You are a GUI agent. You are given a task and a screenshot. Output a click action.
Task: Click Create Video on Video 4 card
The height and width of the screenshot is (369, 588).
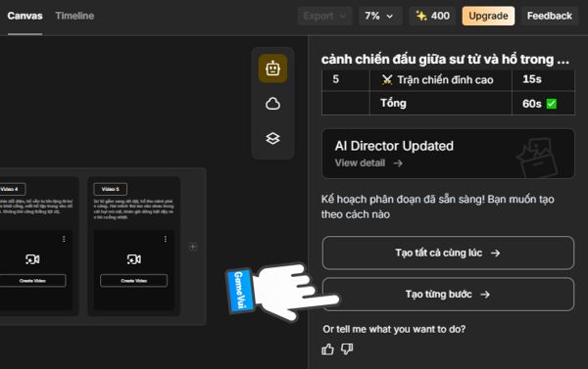coord(32,281)
